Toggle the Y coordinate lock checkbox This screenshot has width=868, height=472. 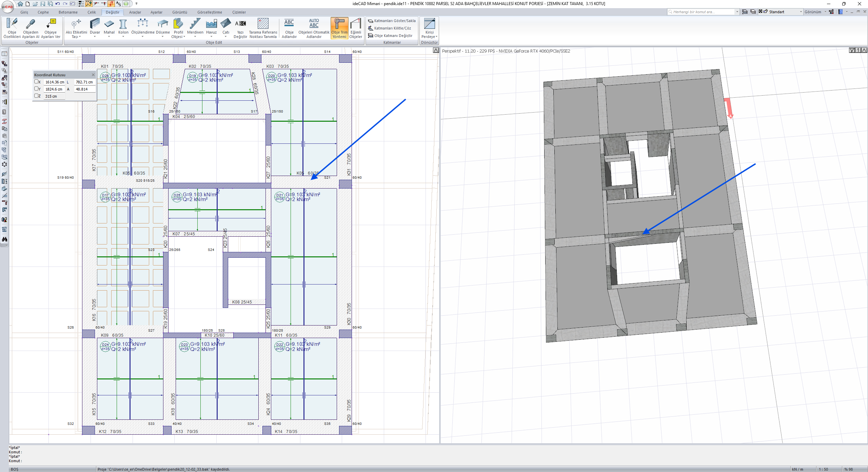36,89
